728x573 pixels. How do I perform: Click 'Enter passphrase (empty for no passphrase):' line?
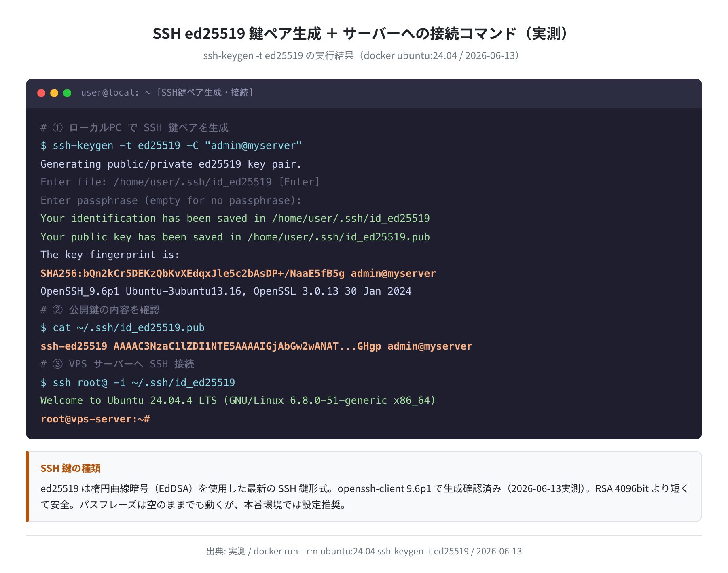pyautogui.click(x=171, y=200)
